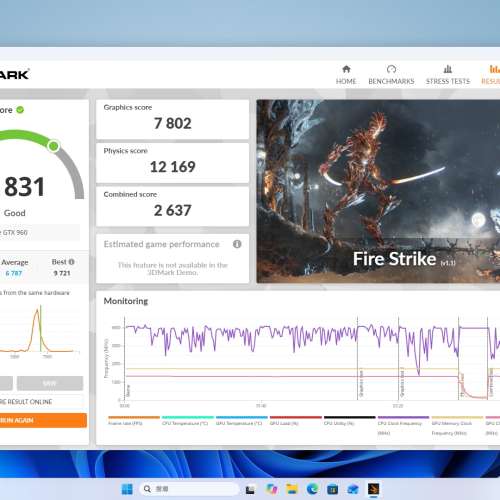Click the orange Run Again button
Image resolution: width=500 pixels, height=500 pixels.
(43, 420)
